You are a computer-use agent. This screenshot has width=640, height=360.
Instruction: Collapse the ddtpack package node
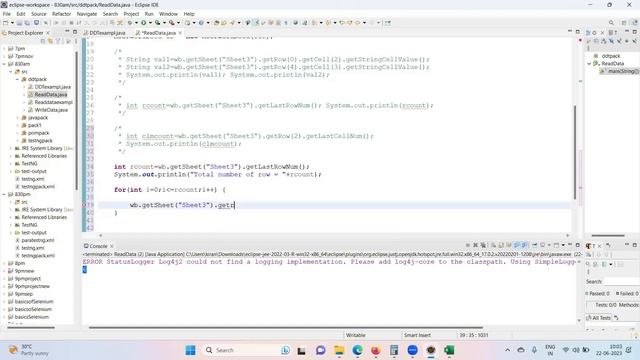(18, 79)
